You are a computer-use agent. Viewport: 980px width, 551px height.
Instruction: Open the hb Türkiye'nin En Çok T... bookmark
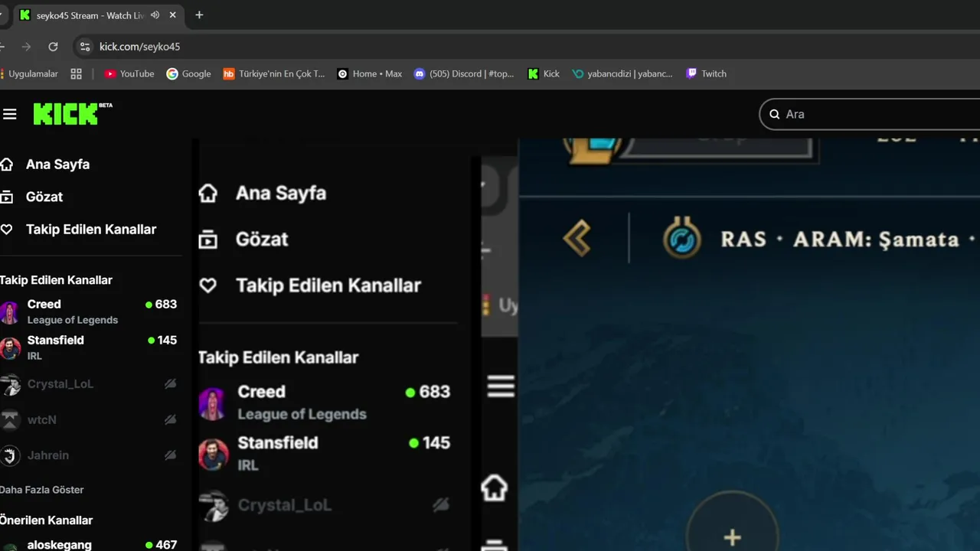point(274,74)
